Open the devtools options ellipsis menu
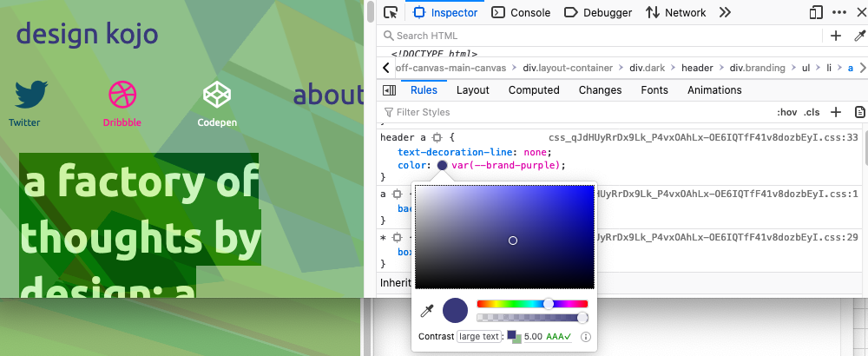 839,12
